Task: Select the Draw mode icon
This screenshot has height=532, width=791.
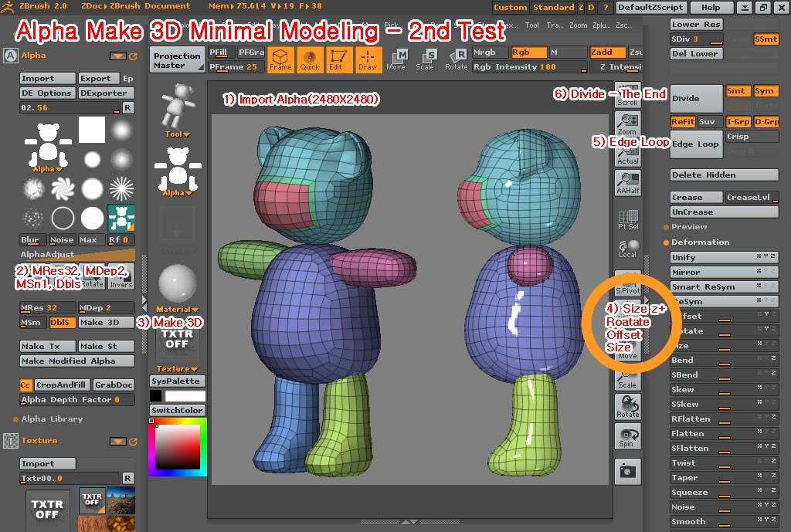Action: 368,60
